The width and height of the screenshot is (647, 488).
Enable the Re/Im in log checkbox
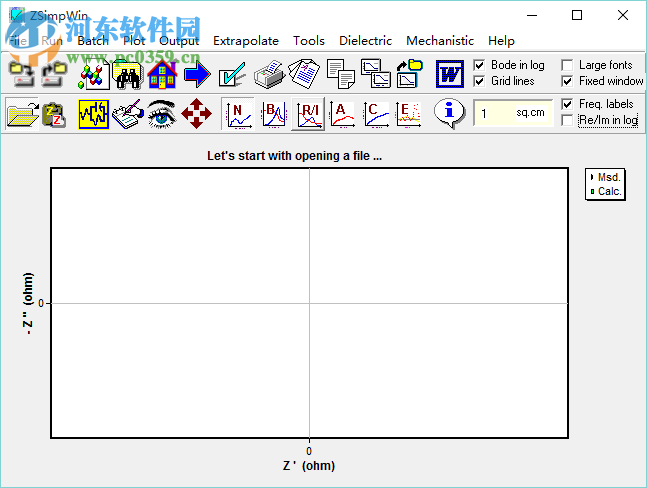click(x=567, y=120)
